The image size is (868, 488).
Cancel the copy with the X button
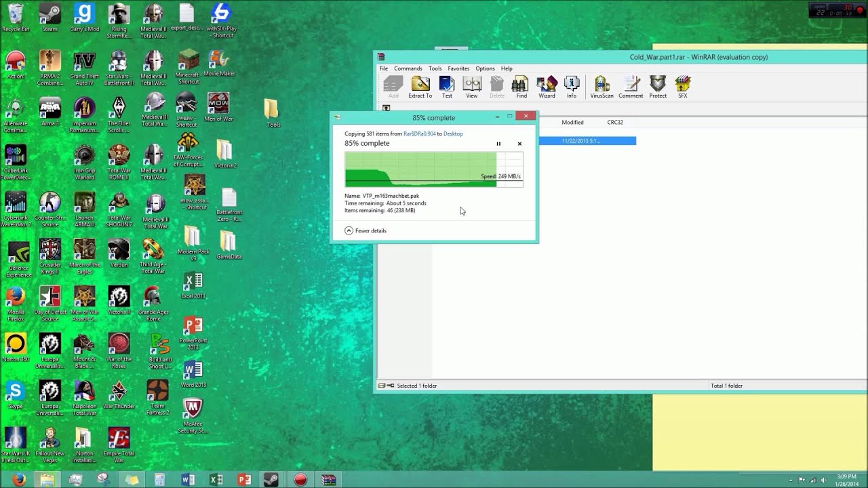pyautogui.click(x=519, y=144)
